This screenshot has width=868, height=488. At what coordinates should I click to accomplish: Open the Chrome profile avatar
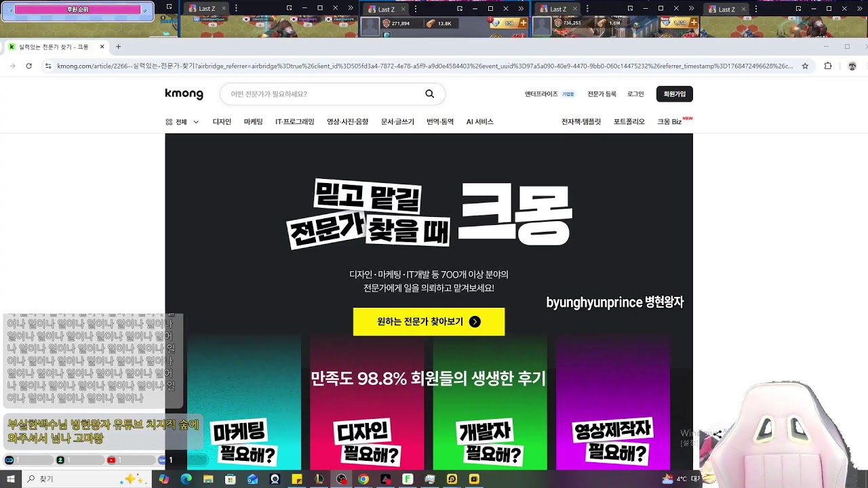tap(852, 66)
